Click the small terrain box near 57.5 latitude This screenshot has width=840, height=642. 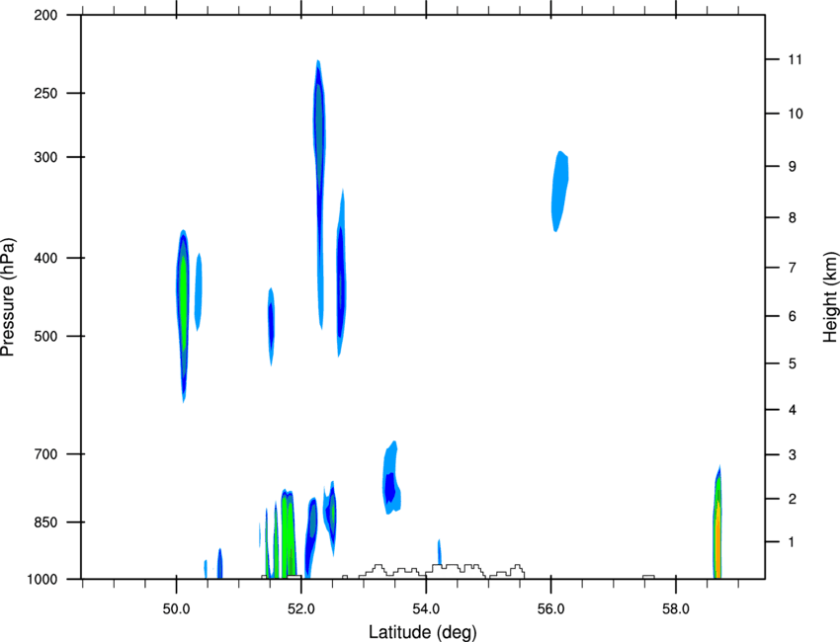click(648, 577)
